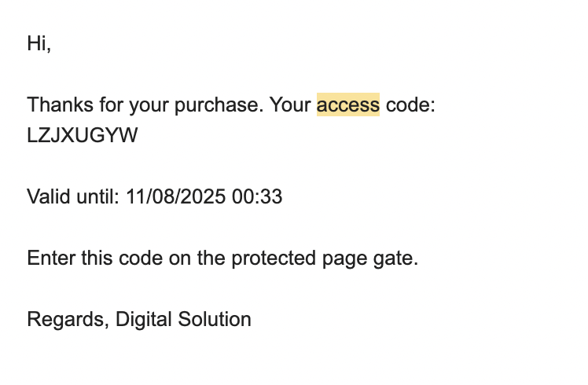588x385 pixels.
Task: Click the word "Your" before access
Action: [x=291, y=104]
